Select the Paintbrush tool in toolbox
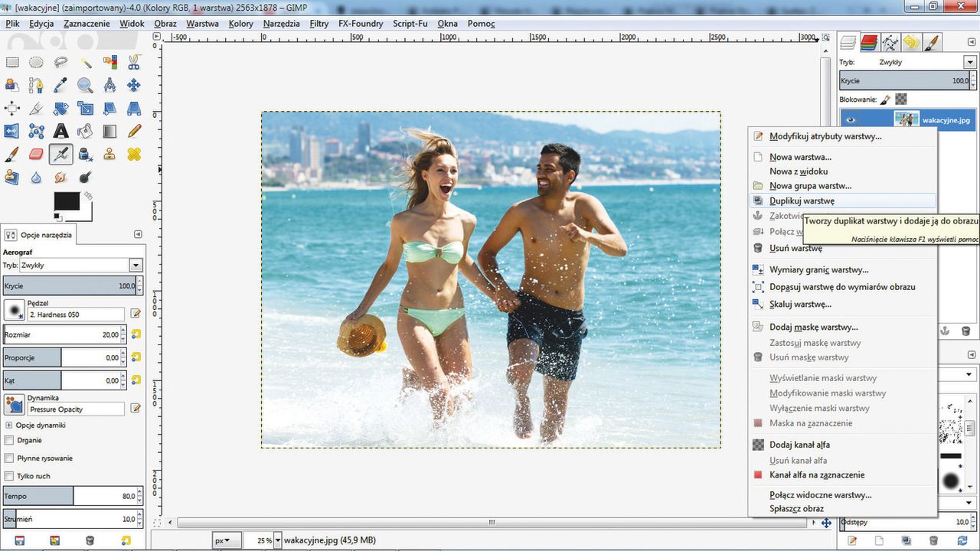Screen dimensions: 980x551 click(11, 155)
